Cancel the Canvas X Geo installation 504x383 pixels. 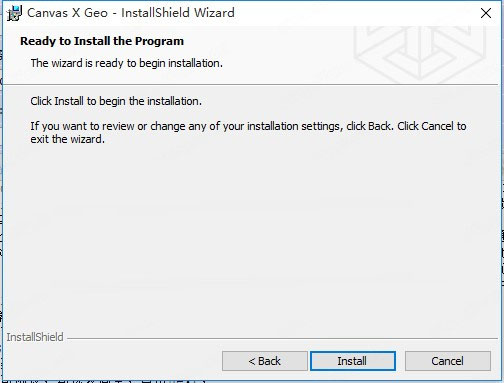pyautogui.click(x=448, y=361)
